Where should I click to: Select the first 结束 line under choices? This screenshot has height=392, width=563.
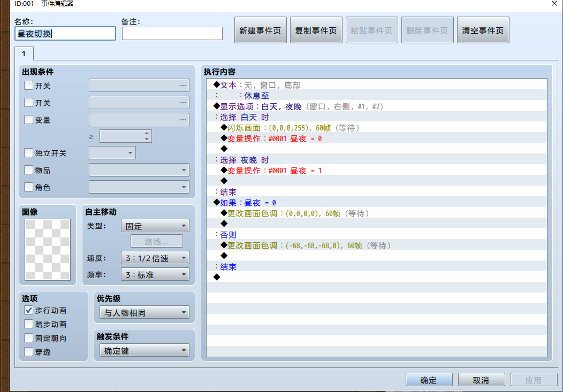point(377,192)
